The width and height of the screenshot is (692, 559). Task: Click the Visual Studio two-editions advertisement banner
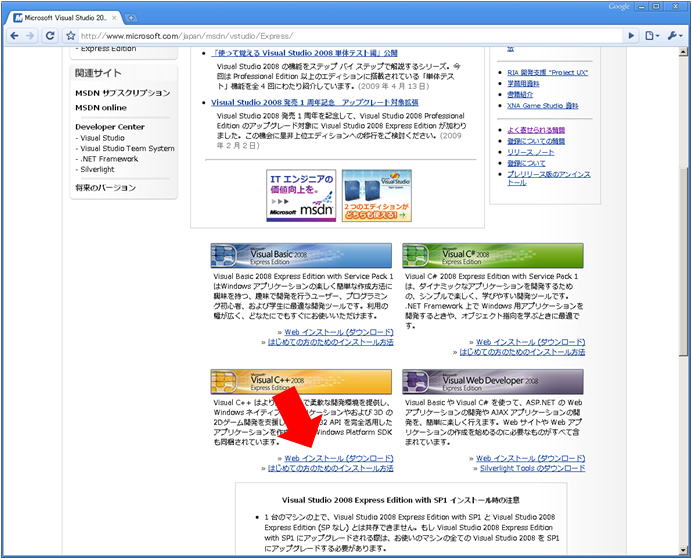click(376, 195)
